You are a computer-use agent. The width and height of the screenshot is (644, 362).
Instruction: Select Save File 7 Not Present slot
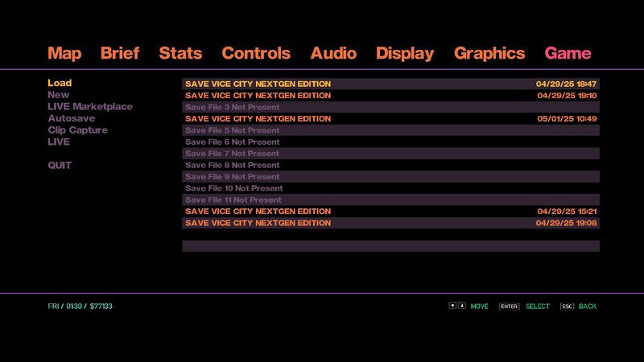(390, 154)
